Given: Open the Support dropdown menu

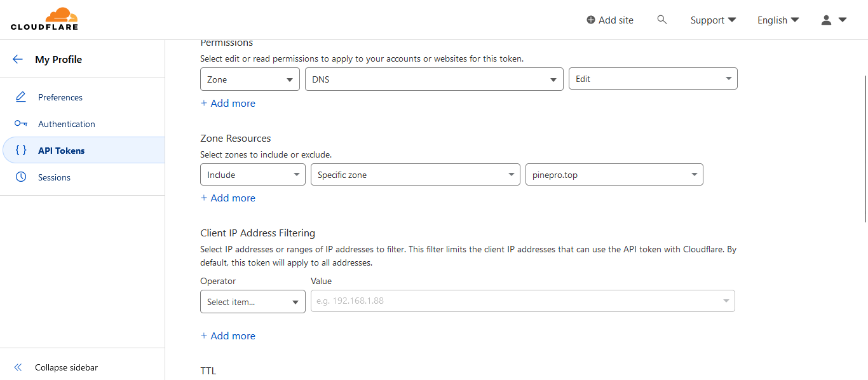Looking at the screenshot, I should [x=713, y=20].
